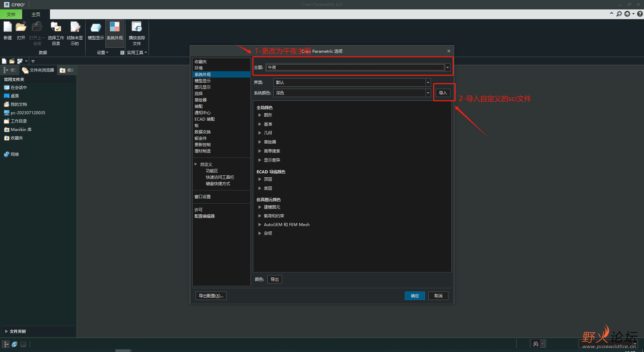The height and width of the screenshot is (352, 644).
Task: Expand the 草绘器 color group
Action: pyautogui.click(x=260, y=142)
